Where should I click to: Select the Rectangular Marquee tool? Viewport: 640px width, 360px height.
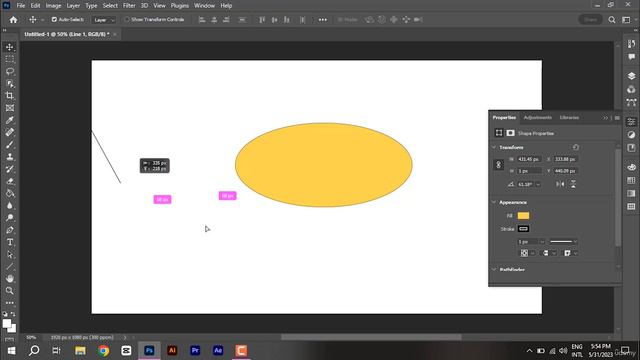pos(9,59)
